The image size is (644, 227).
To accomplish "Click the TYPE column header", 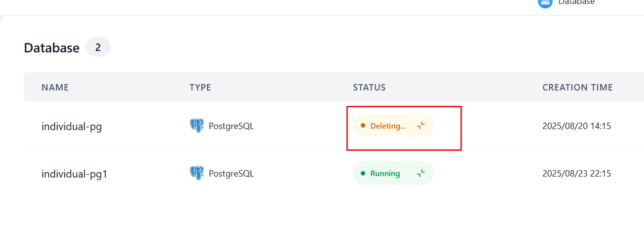I will tap(200, 88).
